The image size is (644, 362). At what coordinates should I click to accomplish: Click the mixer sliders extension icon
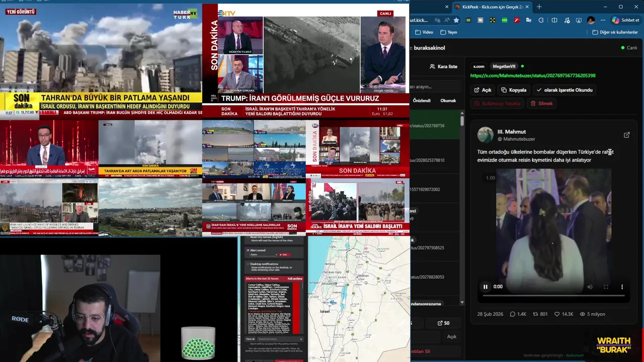(468, 20)
